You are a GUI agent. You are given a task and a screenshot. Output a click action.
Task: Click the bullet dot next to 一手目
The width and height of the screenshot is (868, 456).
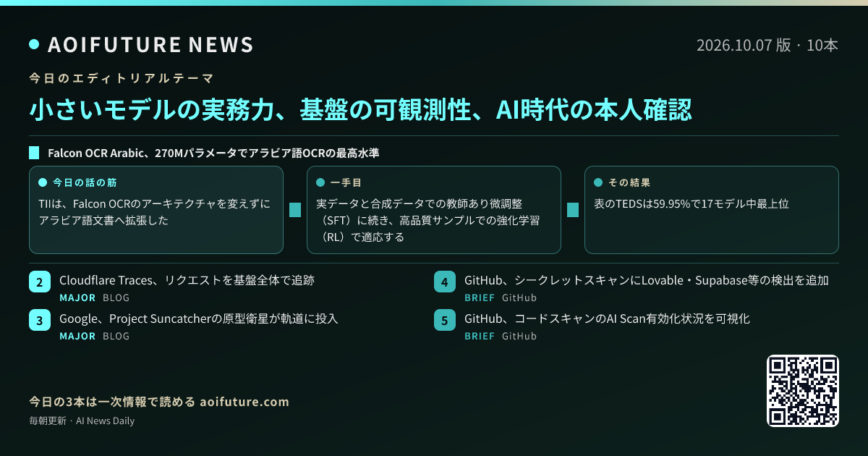pyautogui.click(x=320, y=182)
